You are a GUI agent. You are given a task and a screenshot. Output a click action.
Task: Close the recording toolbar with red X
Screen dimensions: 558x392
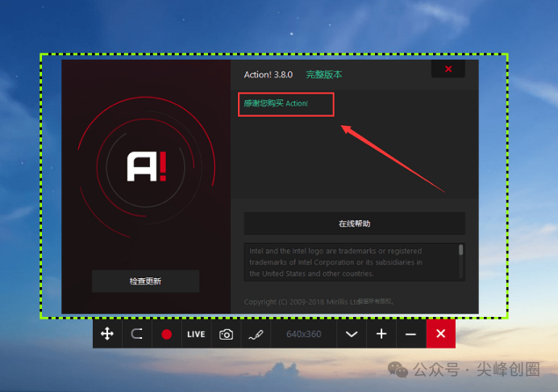(441, 334)
